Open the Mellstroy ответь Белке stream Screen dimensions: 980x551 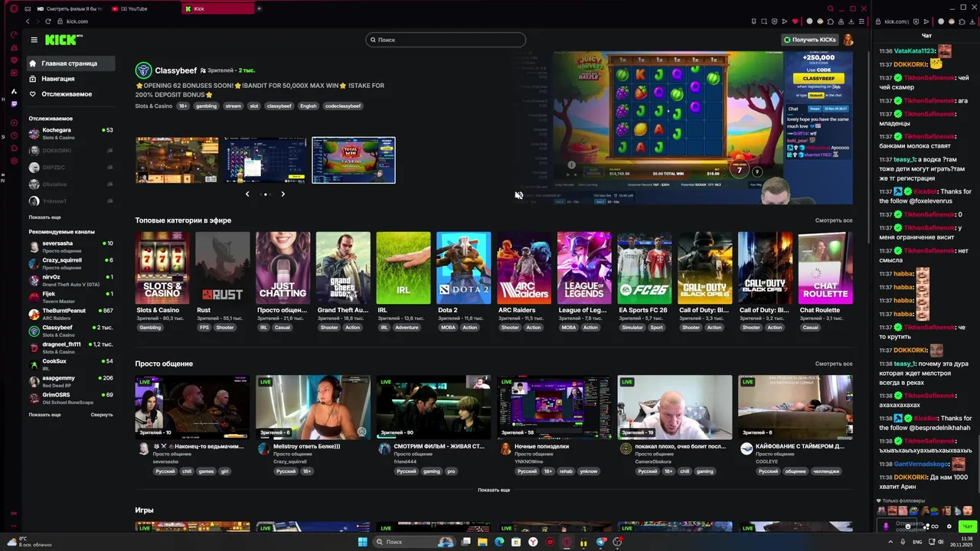(313, 406)
